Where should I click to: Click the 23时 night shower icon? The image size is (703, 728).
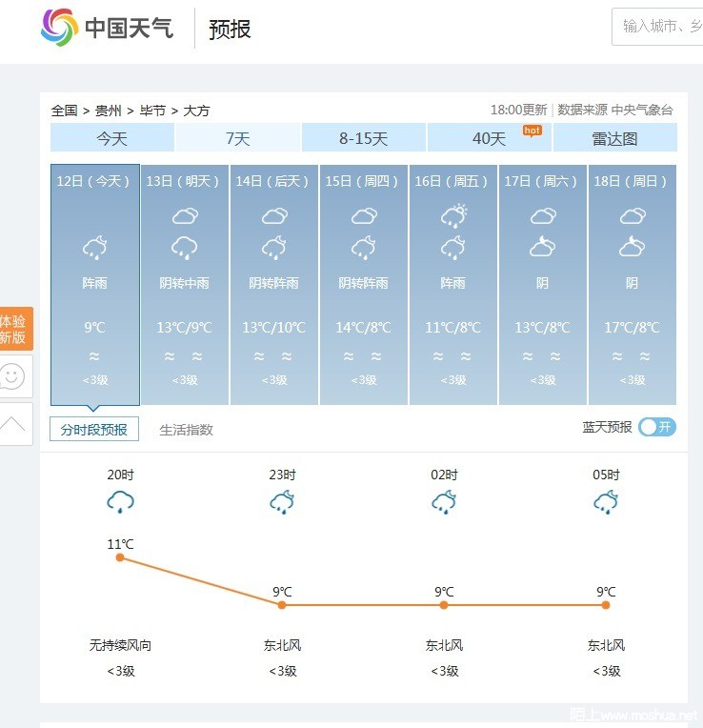point(282,501)
